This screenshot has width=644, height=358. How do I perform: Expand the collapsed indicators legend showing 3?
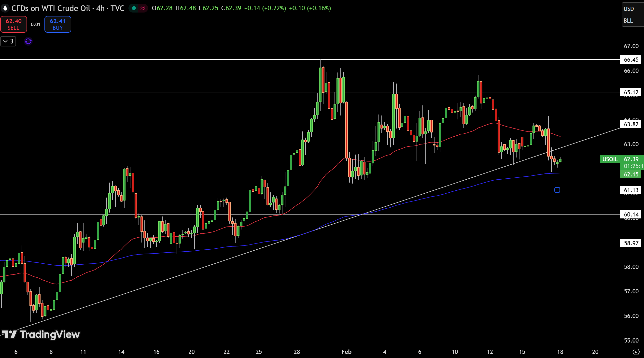pos(8,41)
